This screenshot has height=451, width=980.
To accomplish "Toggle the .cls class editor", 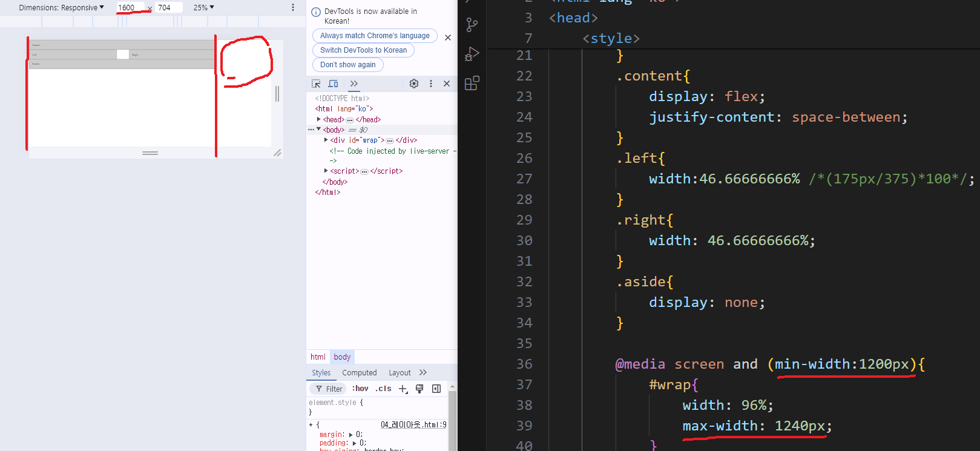I will pyautogui.click(x=383, y=389).
